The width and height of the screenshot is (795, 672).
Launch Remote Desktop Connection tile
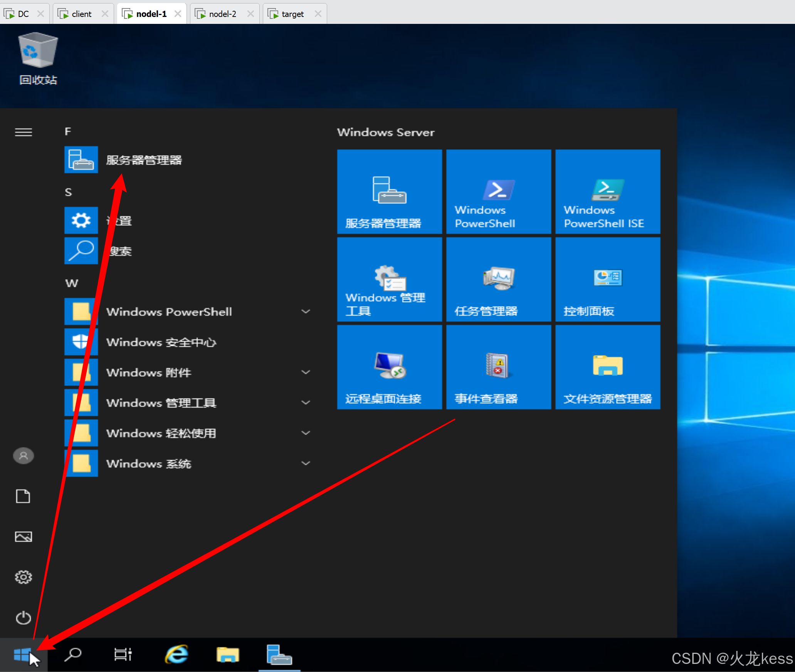389,367
